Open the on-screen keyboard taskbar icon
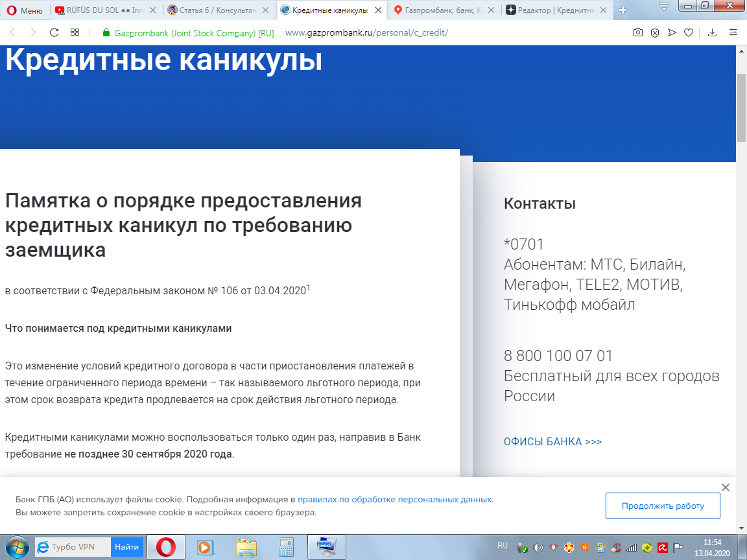Viewport: 747px width, 560px height. [327, 547]
